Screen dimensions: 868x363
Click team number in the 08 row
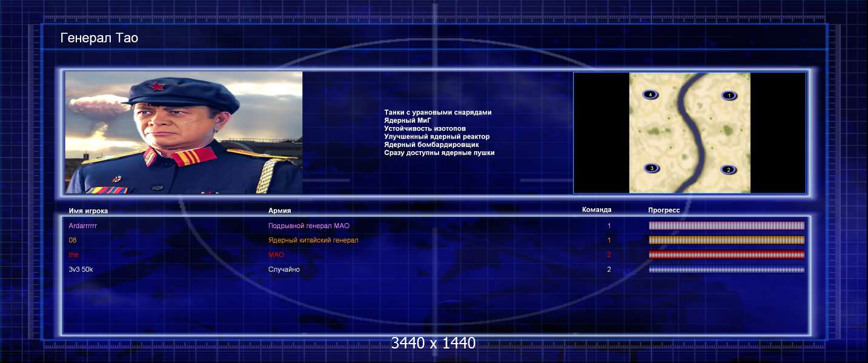click(x=609, y=240)
